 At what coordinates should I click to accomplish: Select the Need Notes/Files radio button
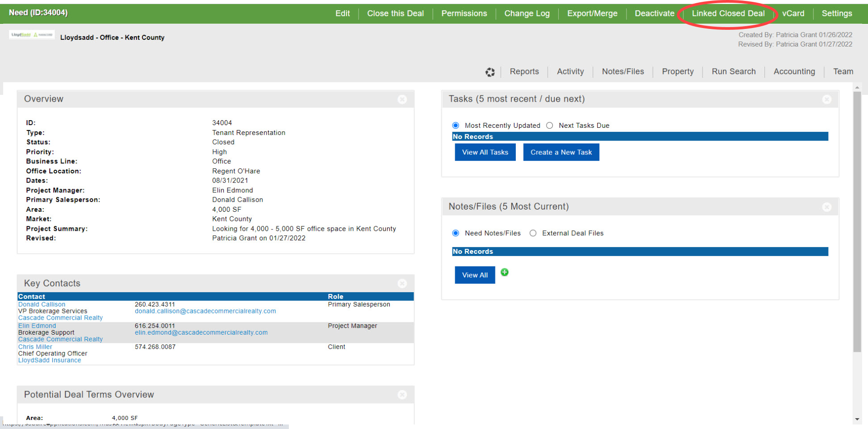click(x=456, y=233)
